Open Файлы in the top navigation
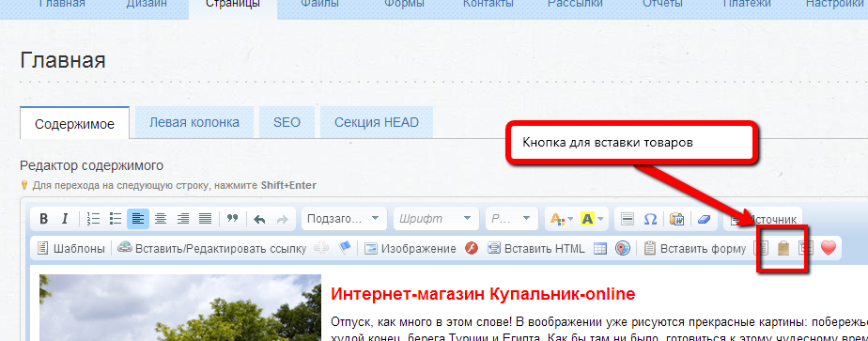Image resolution: width=868 pixels, height=341 pixels. (x=320, y=5)
